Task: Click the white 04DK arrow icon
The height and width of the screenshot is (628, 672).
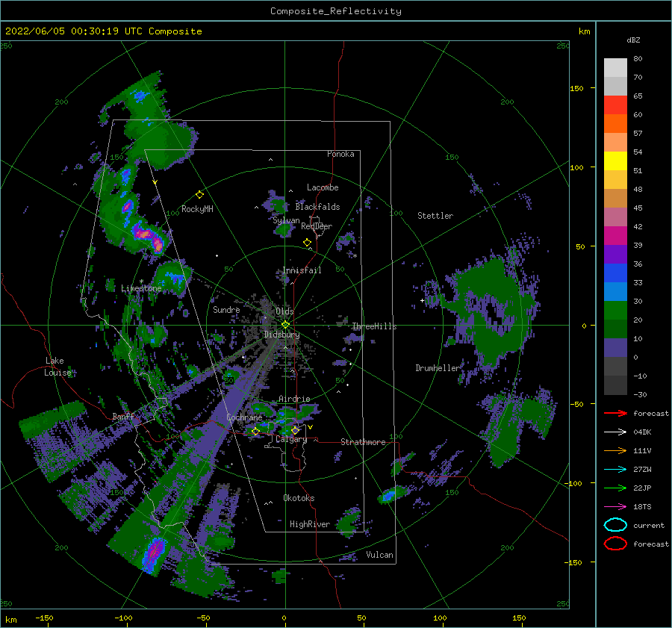Action: pyautogui.click(x=615, y=432)
